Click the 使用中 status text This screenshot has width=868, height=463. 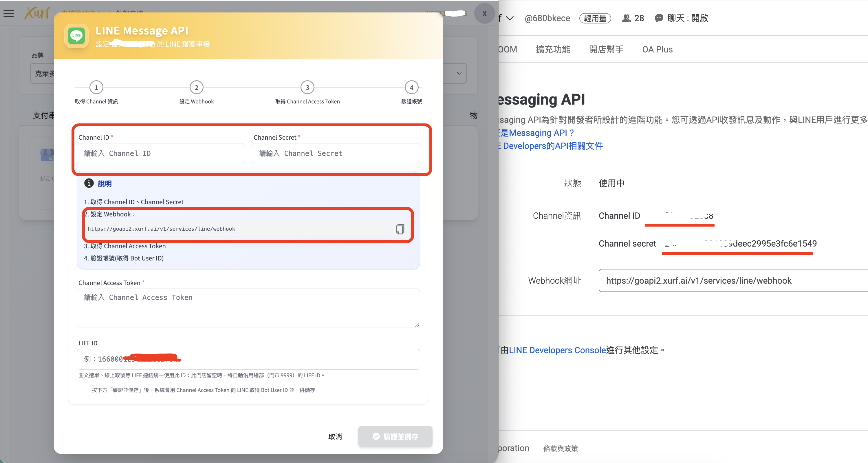coord(611,183)
